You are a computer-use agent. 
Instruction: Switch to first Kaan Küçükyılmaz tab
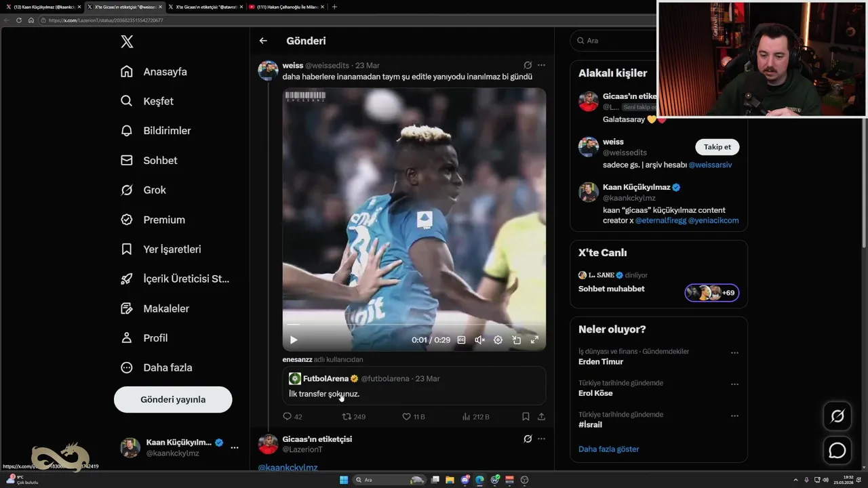coord(43,7)
